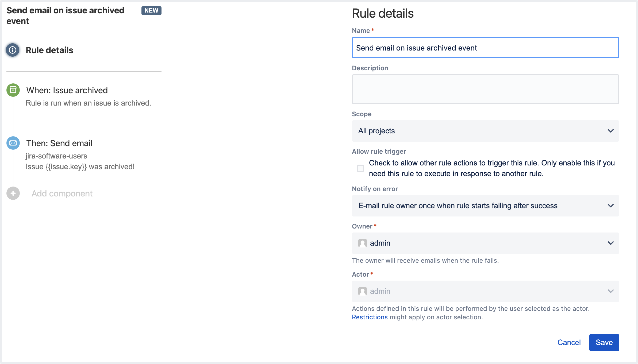Enable the Allow rule trigger checkbox

(360, 168)
